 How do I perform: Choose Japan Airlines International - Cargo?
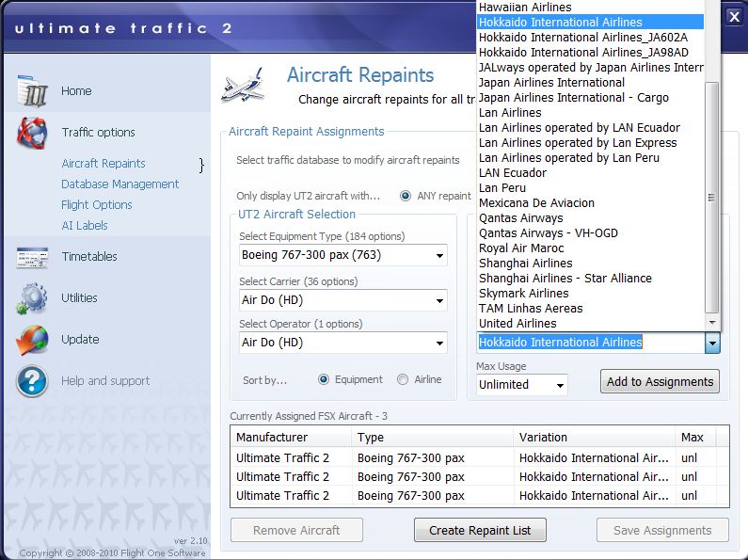(x=590, y=97)
